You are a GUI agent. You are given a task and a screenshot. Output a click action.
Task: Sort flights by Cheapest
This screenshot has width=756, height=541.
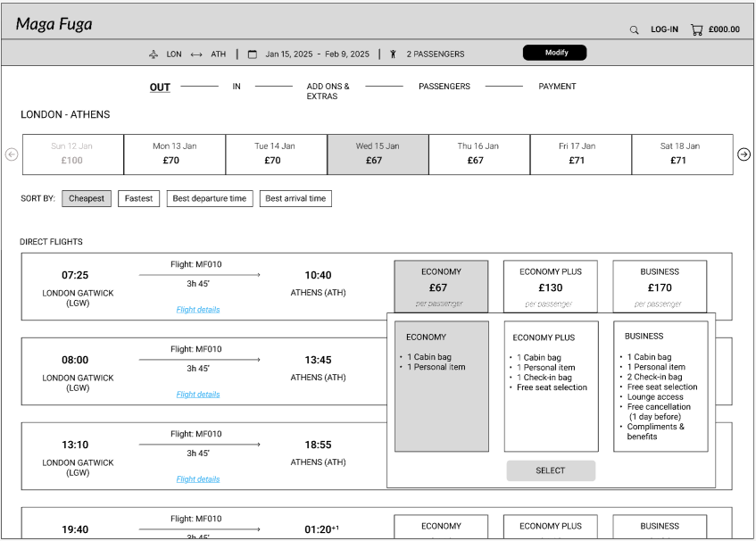pos(87,198)
